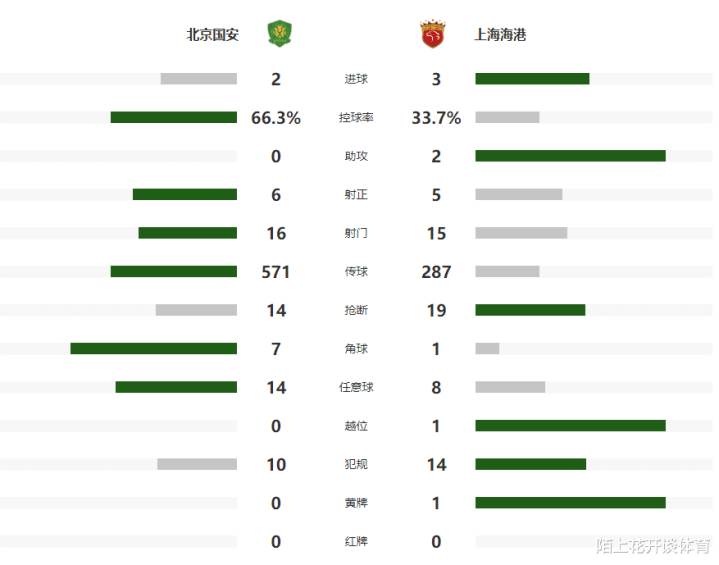Click Shanghai's green assists bar
Screen dimensions: 719x565
tap(570, 156)
